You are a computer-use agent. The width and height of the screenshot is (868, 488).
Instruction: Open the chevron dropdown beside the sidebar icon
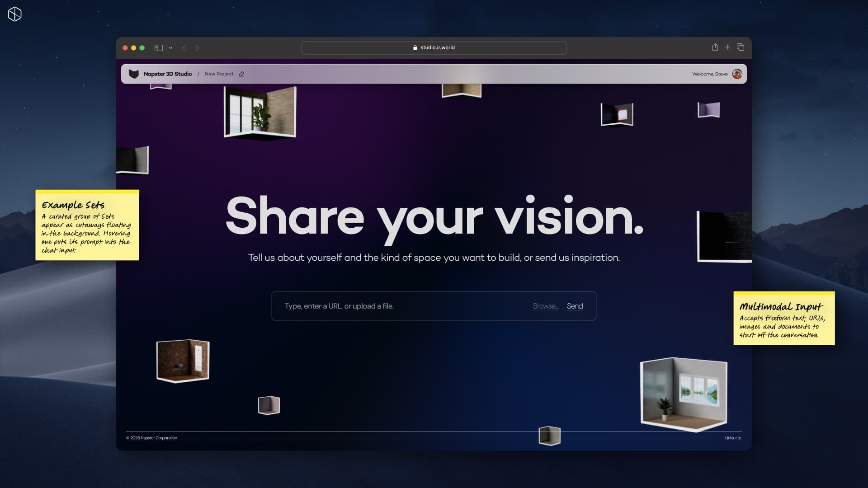click(x=170, y=47)
